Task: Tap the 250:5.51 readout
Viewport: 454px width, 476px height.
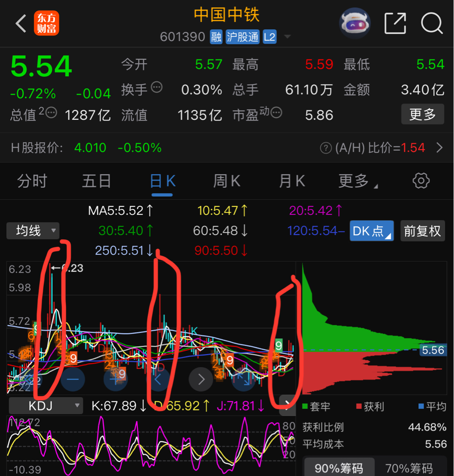Action: pyautogui.click(x=124, y=251)
